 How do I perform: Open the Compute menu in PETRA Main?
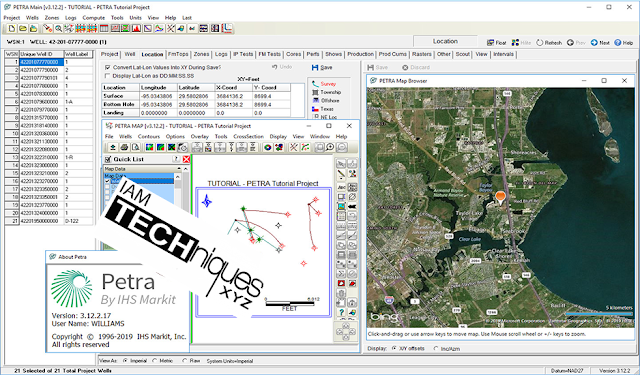click(93, 18)
